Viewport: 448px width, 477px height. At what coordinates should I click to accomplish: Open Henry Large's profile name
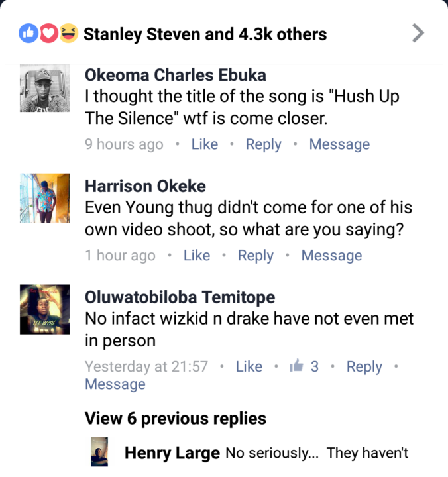pos(172,454)
